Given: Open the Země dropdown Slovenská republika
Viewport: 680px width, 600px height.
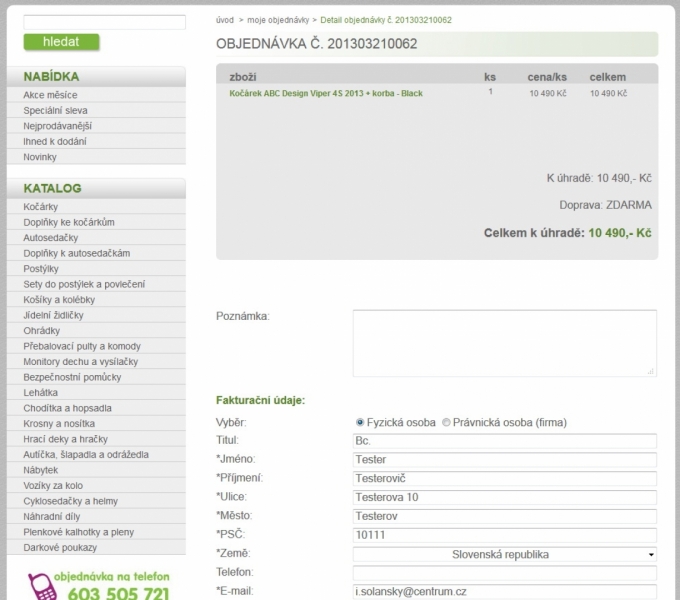Looking at the screenshot, I should pos(505,554).
